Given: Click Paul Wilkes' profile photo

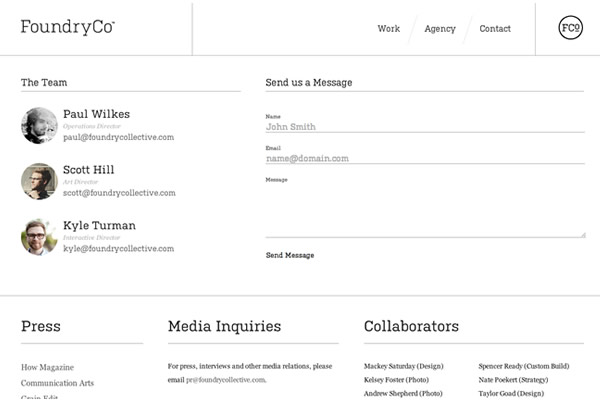Looking at the screenshot, I should 39,125.
